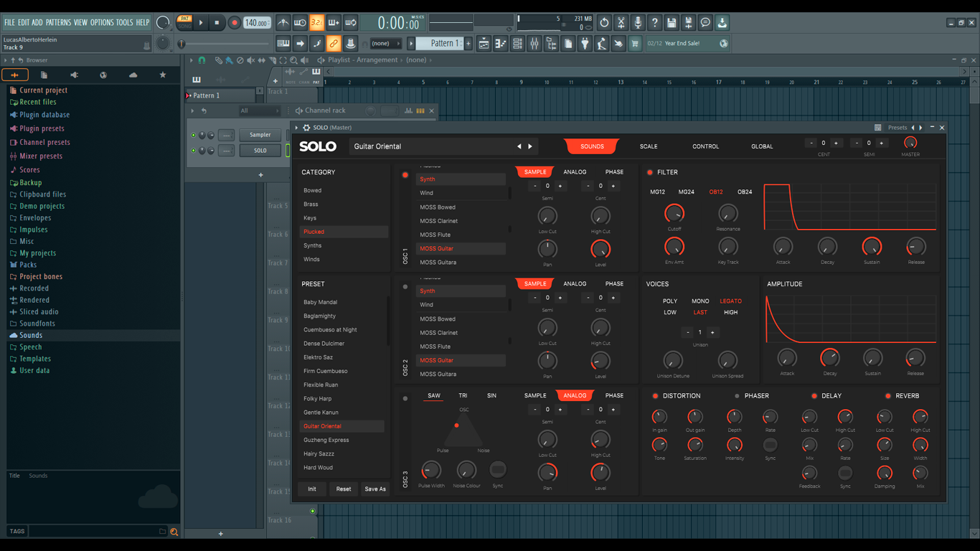Click the tempo 140.000 field
This screenshot has height=551, width=980.
[x=257, y=23]
